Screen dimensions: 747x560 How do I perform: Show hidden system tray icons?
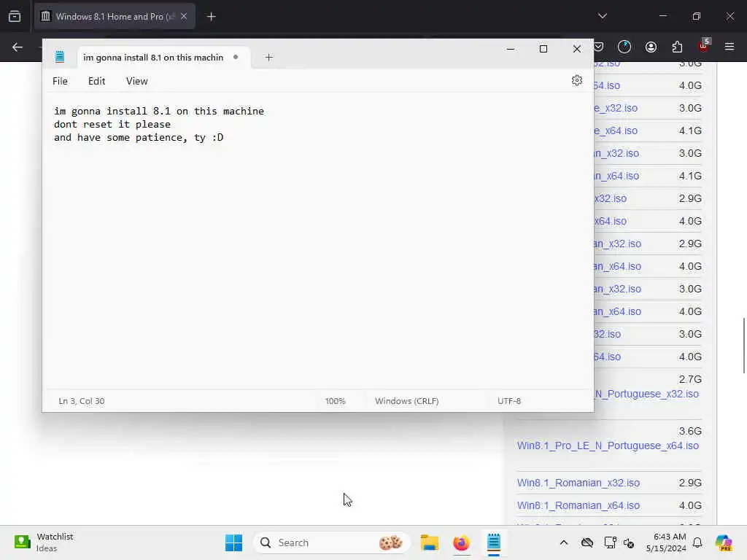(564, 542)
